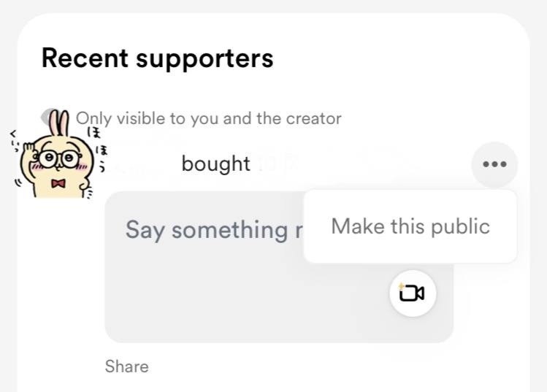This screenshot has height=392, width=547.
Task: Click the white popup panel around Make this public
Action: (410, 226)
